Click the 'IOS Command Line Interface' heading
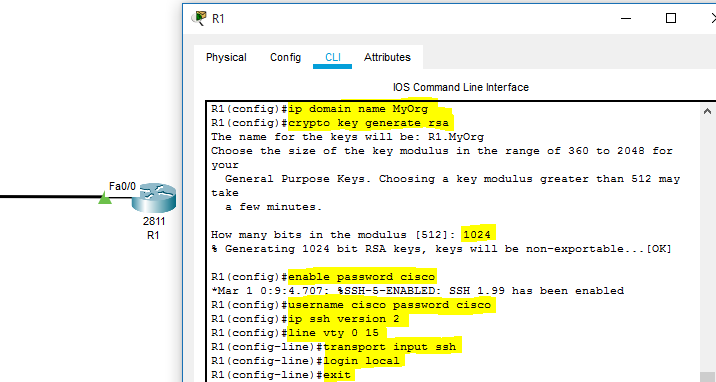This screenshot has height=382, width=716. tap(461, 87)
